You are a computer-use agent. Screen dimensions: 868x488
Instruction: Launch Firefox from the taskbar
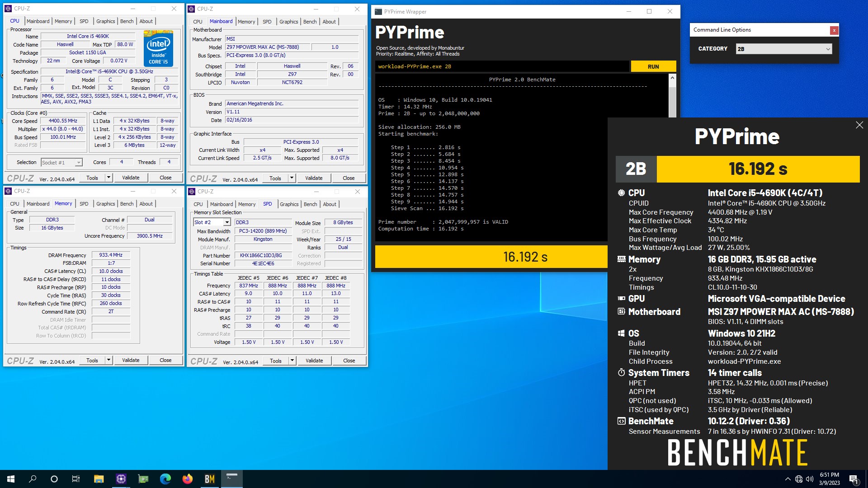point(187,479)
